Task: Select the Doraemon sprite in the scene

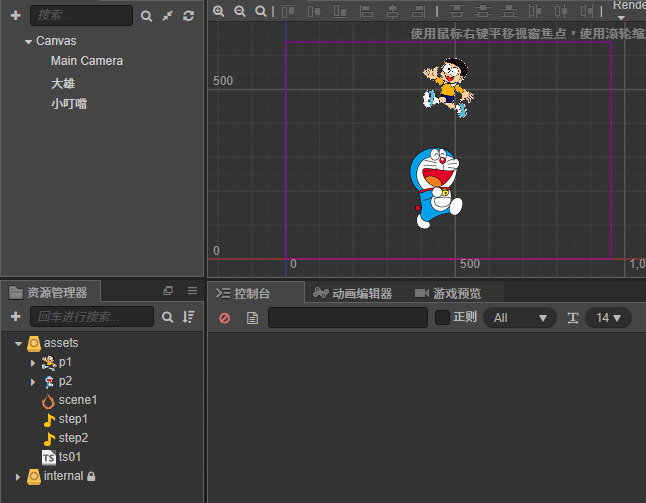Action: click(x=436, y=188)
